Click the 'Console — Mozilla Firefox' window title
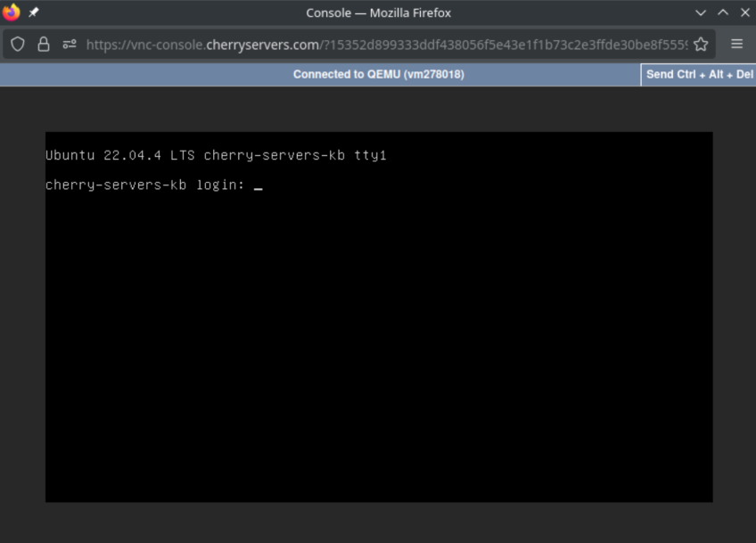 [x=378, y=12]
